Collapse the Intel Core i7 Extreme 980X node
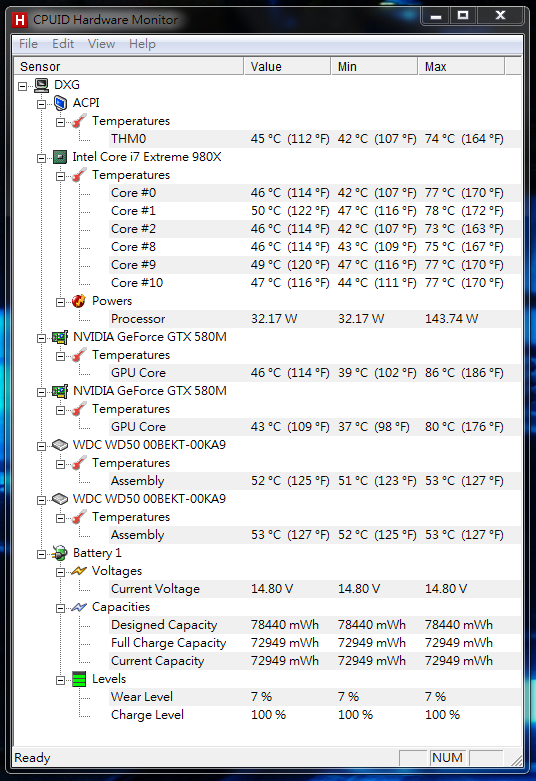 (41, 158)
